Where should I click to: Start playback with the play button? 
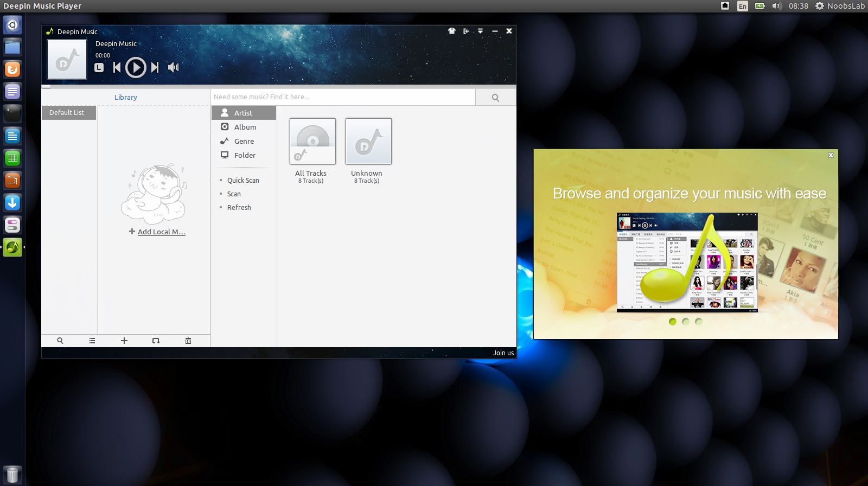coord(136,67)
